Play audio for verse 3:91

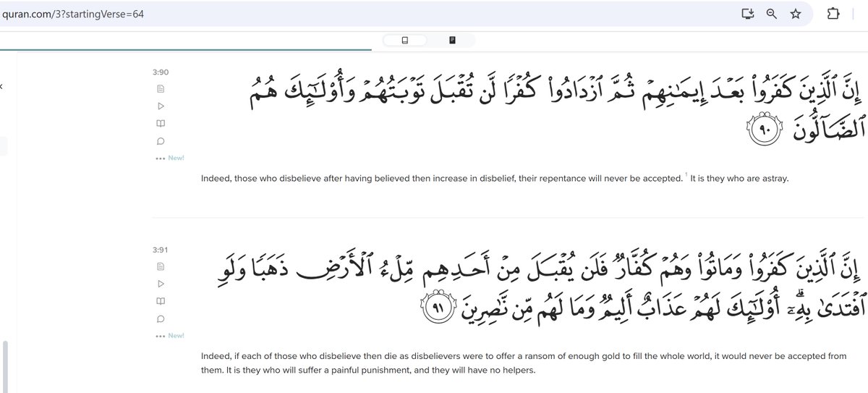pos(161,284)
